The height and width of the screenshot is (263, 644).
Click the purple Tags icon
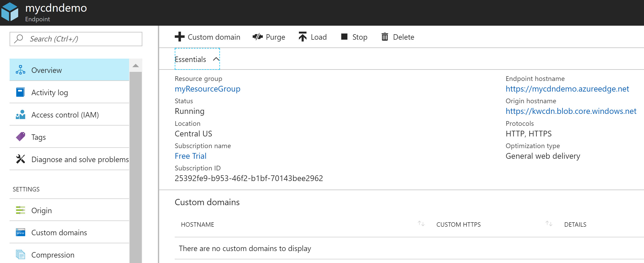click(21, 137)
